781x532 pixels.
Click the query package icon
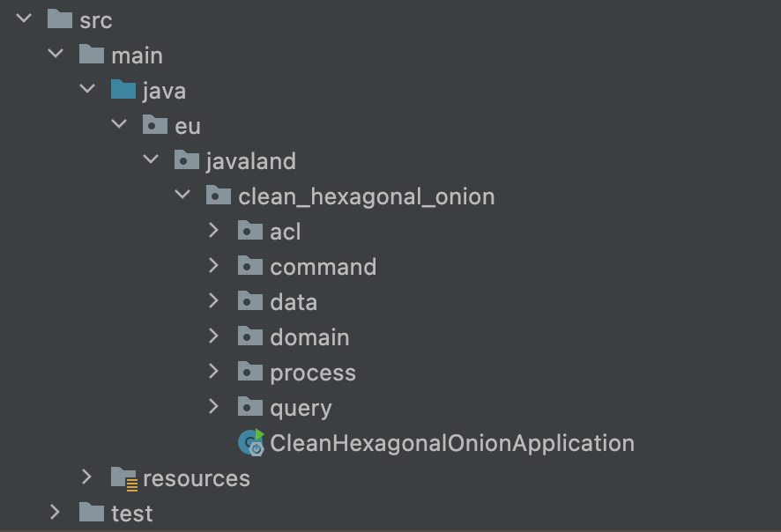point(250,407)
